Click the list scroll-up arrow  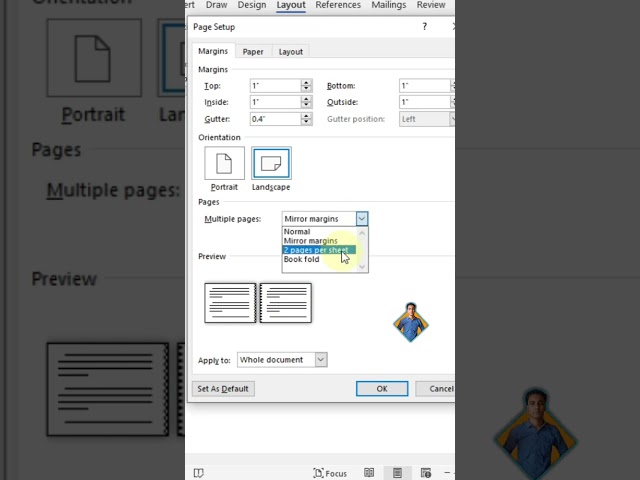[362, 233]
